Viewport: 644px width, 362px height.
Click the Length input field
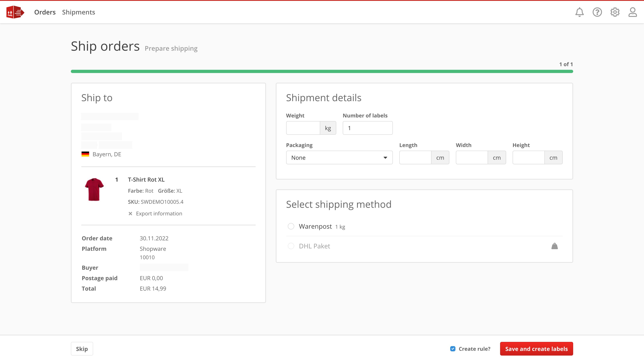(x=415, y=158)
